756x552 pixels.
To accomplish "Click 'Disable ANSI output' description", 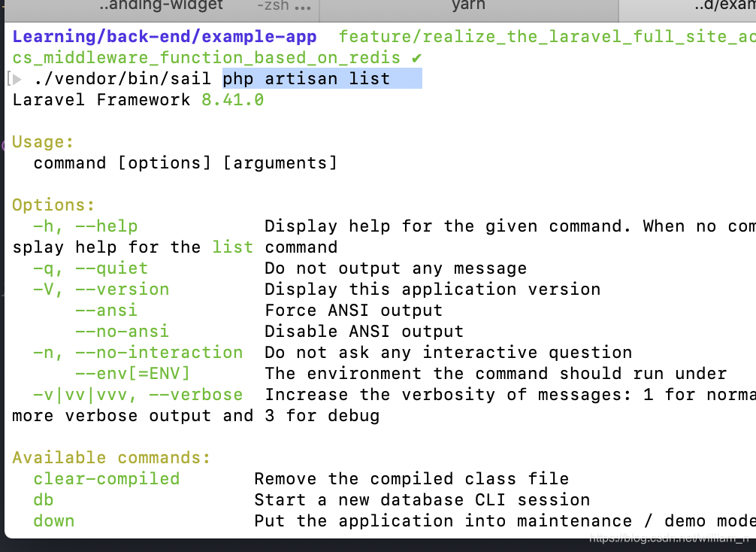I will click(x=364, y=332).
